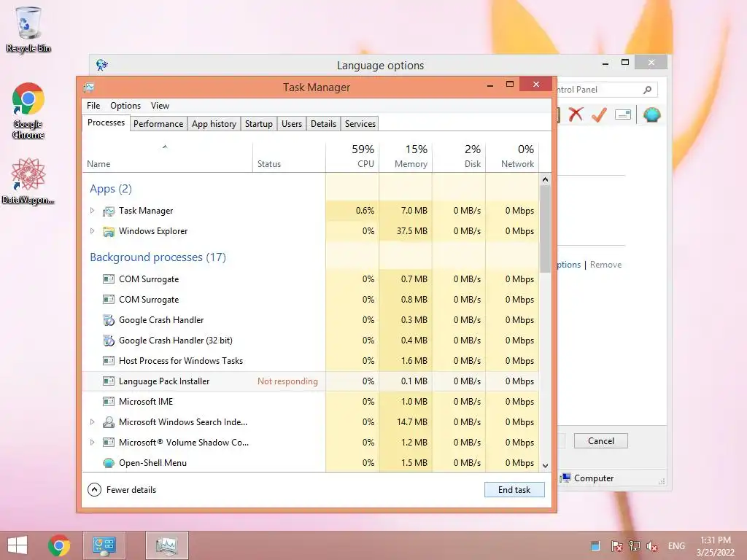This screenshot has height=560, width=747.
Task: Click the Language options window icon
Action: tap(102, 65)
